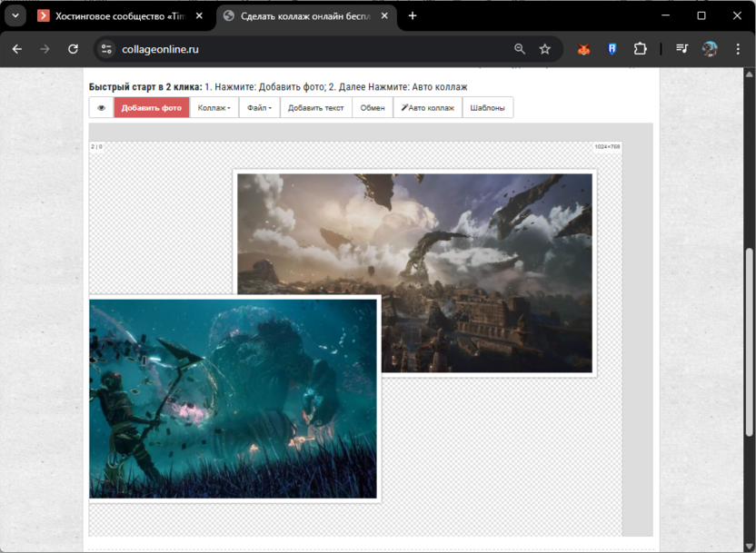Switch to the Сделать коллаж онлайн tab
756x553 pixels.
pyautogui.click(x=300, y=15)
